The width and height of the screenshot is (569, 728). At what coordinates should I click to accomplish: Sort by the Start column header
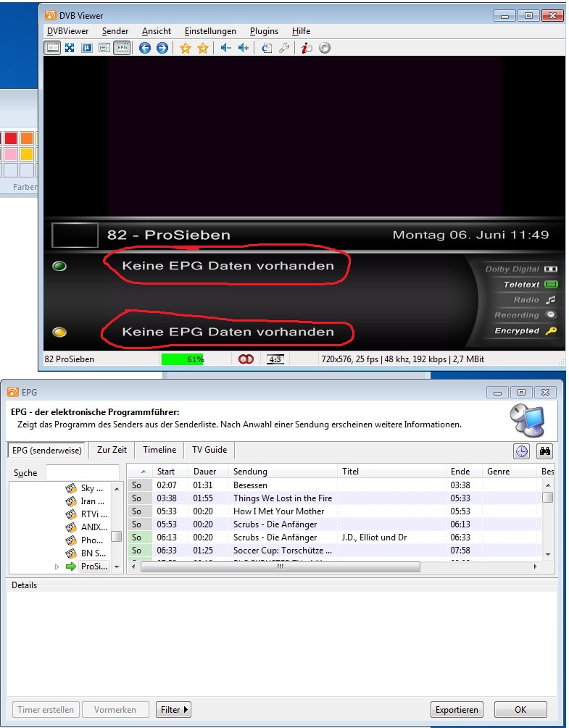(x=170, y=472)
